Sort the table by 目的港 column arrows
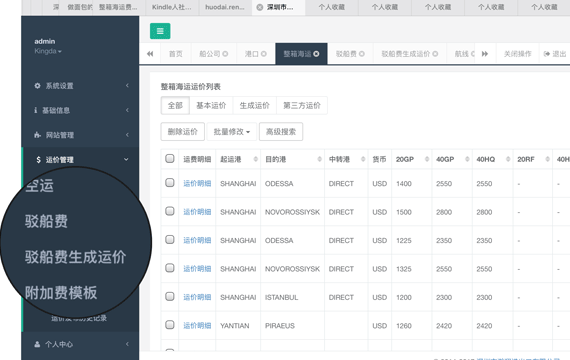This screenshot has height=360, width=570. pos(320,159)
